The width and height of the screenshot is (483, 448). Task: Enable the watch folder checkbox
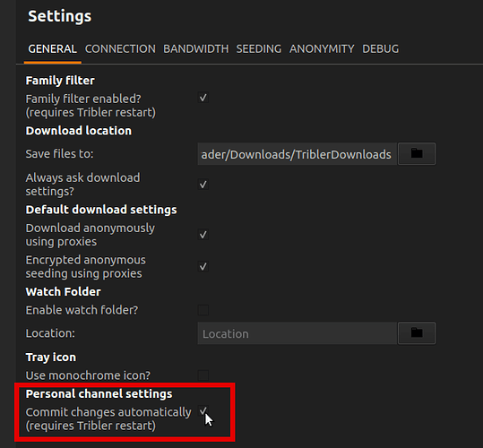click(x=203, y=310)
